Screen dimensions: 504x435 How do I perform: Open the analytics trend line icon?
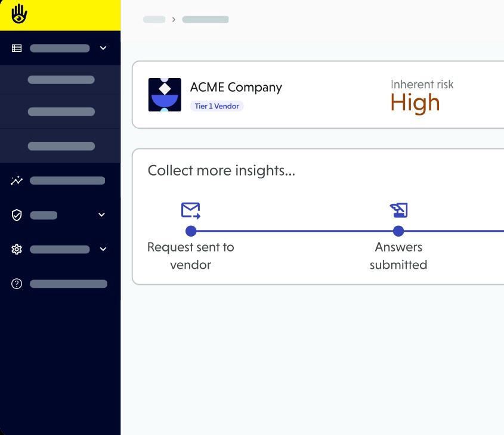[17, 181]
